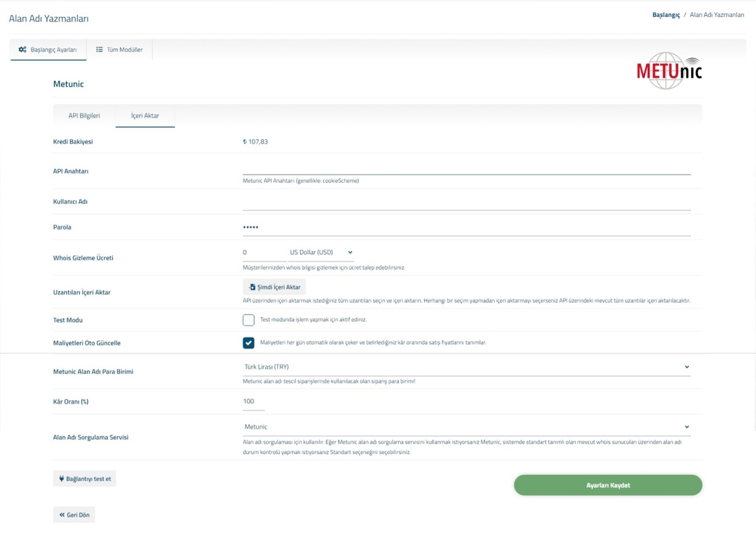
Task: Click the list icon on Tüm Modüller
Action: [x=100, y=49]
